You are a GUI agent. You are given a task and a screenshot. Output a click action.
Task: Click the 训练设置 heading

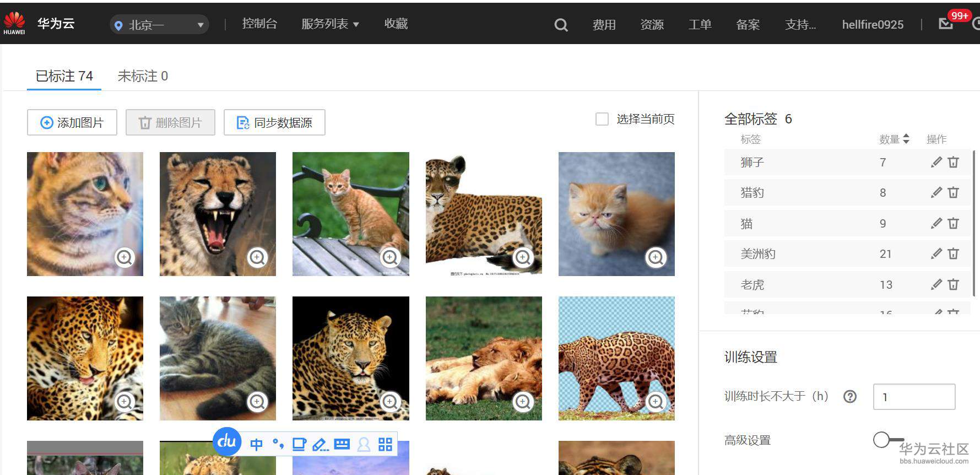[750, 357]
